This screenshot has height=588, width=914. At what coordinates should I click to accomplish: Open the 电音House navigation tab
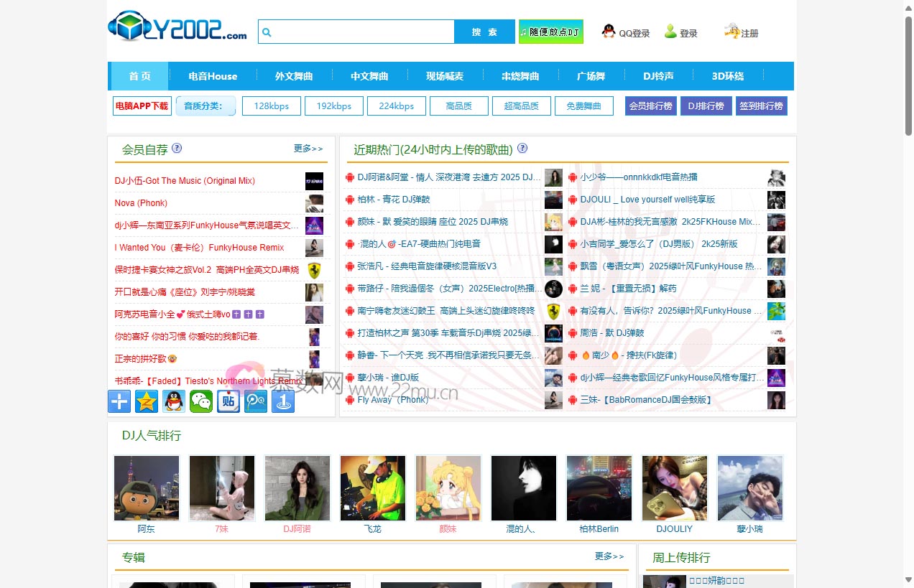[x=213, y=76]
